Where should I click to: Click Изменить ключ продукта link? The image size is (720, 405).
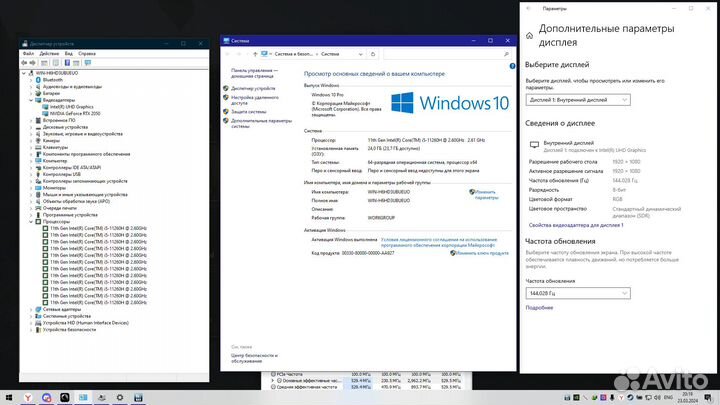[x=480, y=253]
